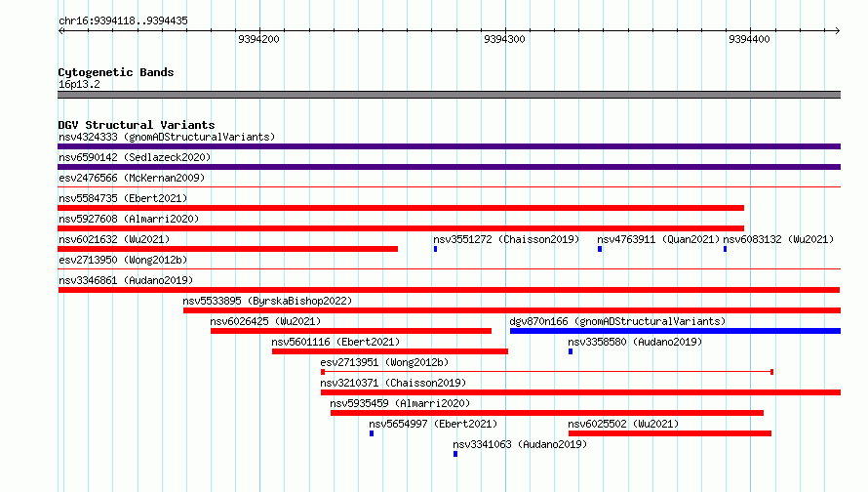Click the small blue nsv6083132 marker

click(x=726, y=249)
